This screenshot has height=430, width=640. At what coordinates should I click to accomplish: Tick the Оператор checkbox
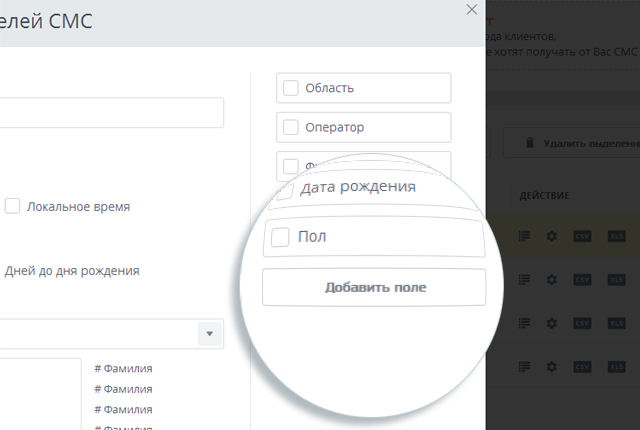pos(291,127)
